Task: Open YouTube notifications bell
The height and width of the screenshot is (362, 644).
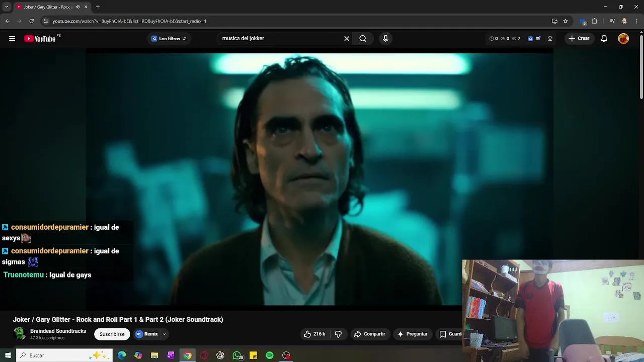Action: pyautogui.click(x=604, y=39)
